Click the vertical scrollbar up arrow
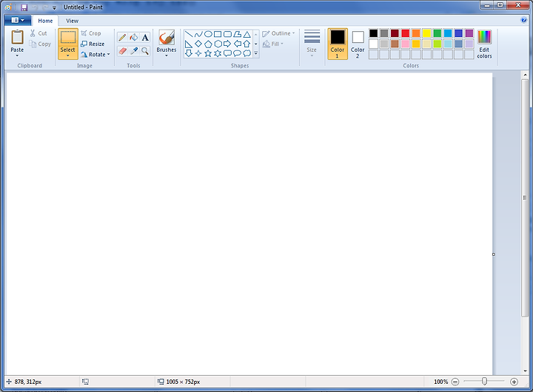Screen dimensions: 533x392 [x=525, y=75]
